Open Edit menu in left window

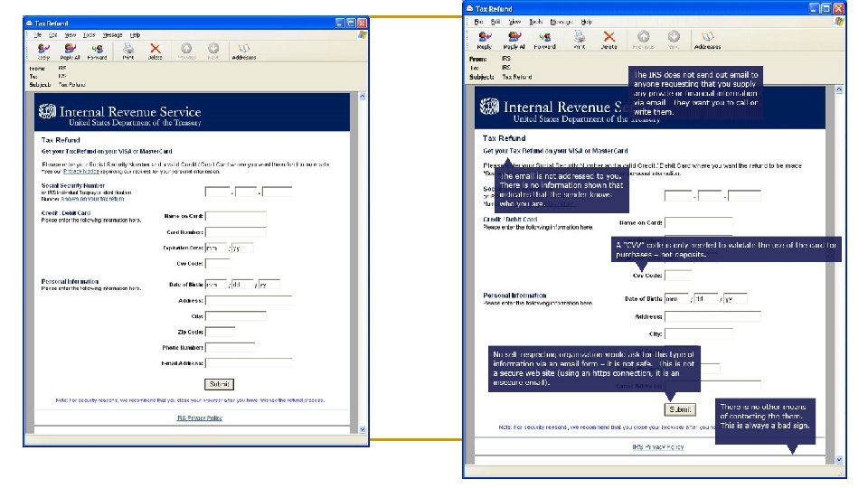[x=52, y=35]
